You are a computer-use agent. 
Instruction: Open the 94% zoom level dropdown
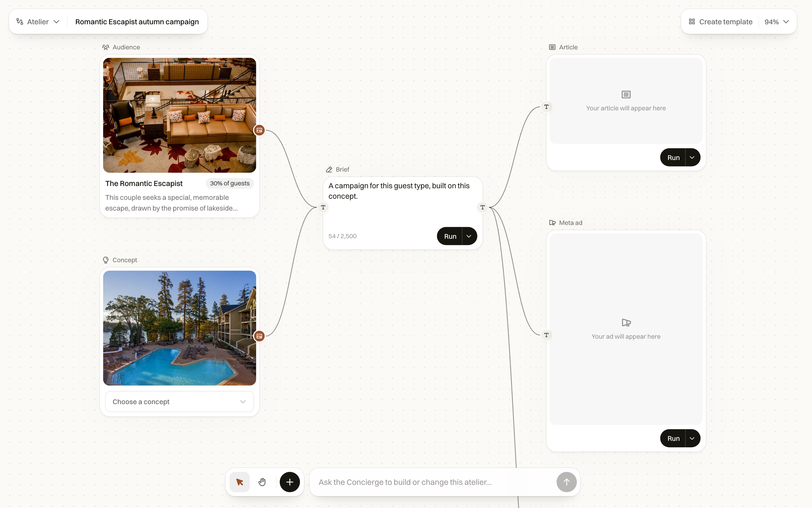click(x=776, y=21)
